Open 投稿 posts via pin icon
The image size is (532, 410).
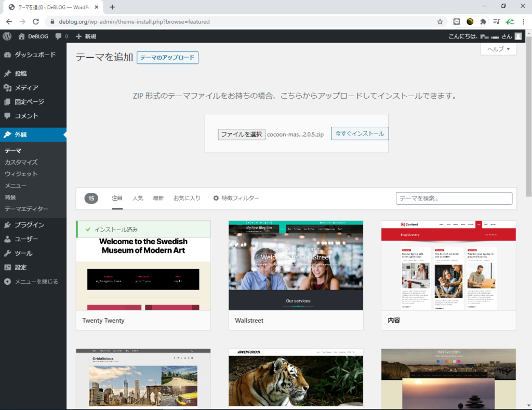(x=7, y=74)
